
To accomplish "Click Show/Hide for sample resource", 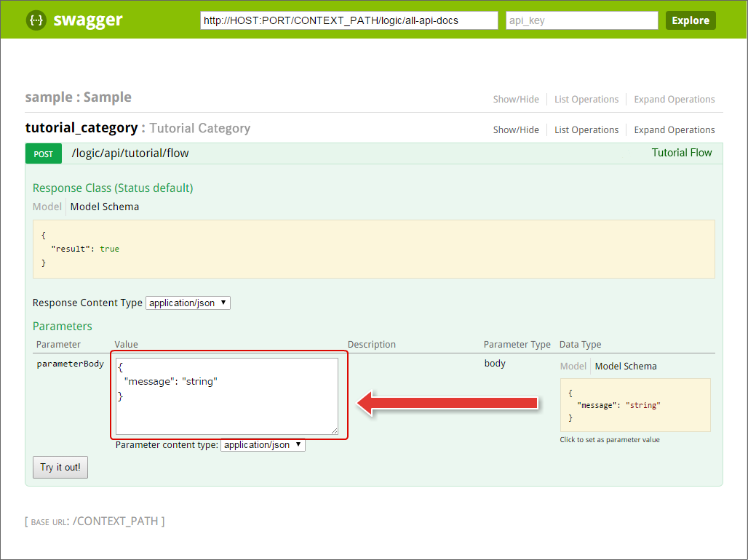I will (x=516, y=99).
